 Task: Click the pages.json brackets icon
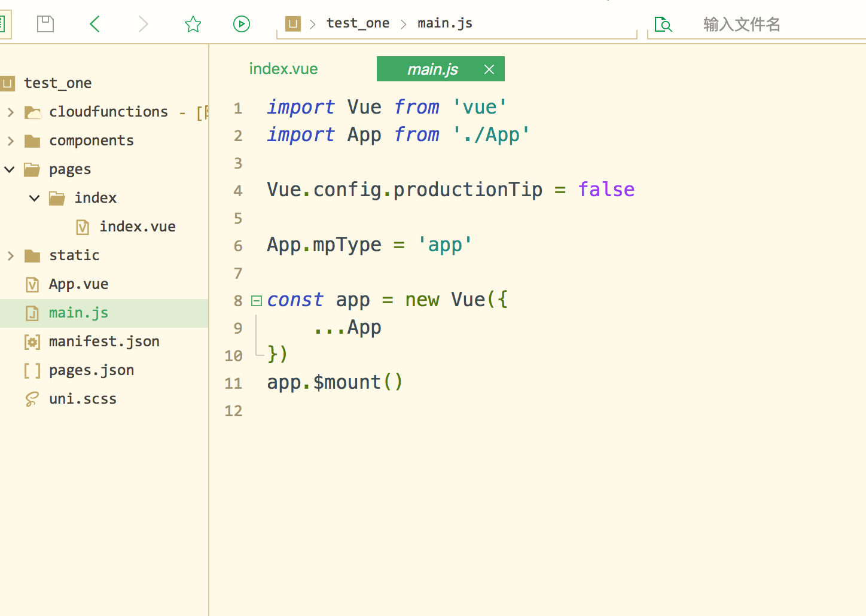[32, 371]
